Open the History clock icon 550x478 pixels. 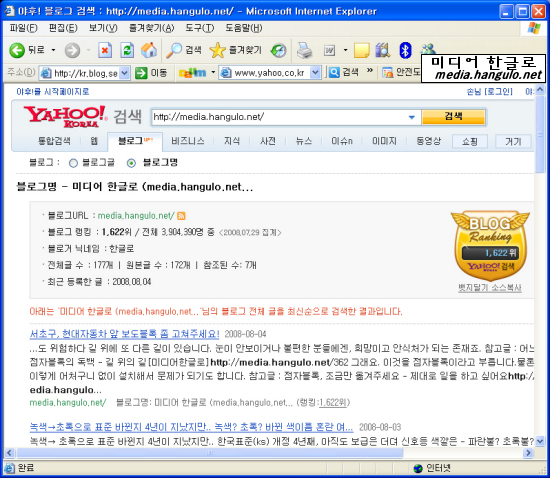pos(279,51)
